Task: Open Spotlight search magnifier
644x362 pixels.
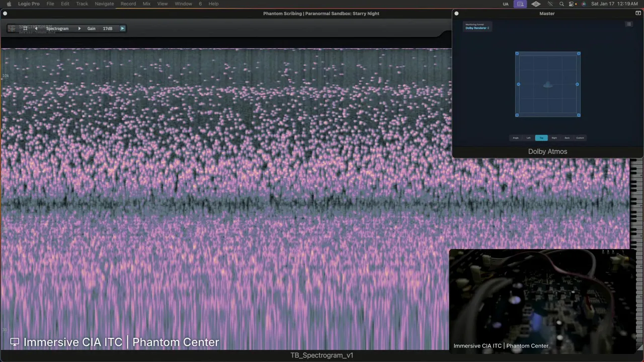Action: [x=561, y=4]
